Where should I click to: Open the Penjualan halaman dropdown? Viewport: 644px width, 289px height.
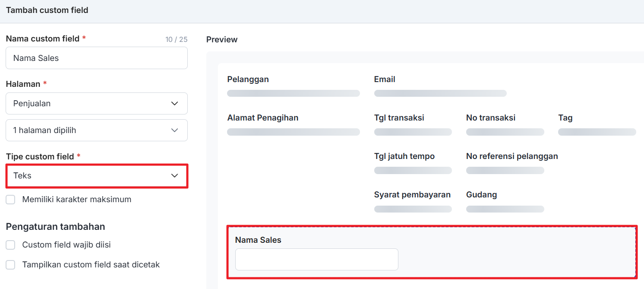pos(96,104)
